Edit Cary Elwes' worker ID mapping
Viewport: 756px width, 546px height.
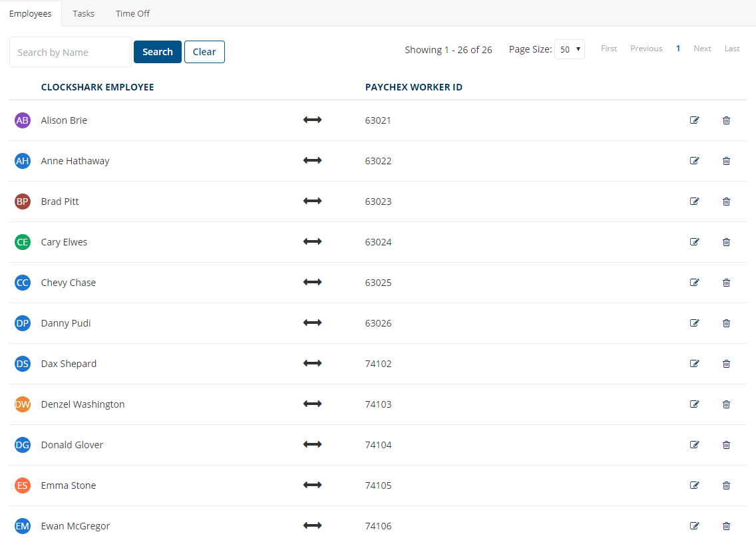(x=694, y=241)
